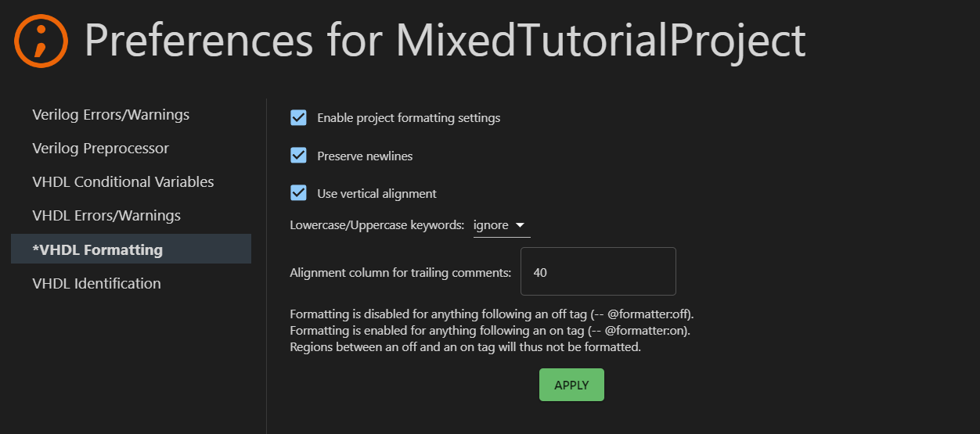Viewport: 980px width, 434px height.
Task: Uncheck Enable project formatting settings checkbox
Action: (298, 118)
